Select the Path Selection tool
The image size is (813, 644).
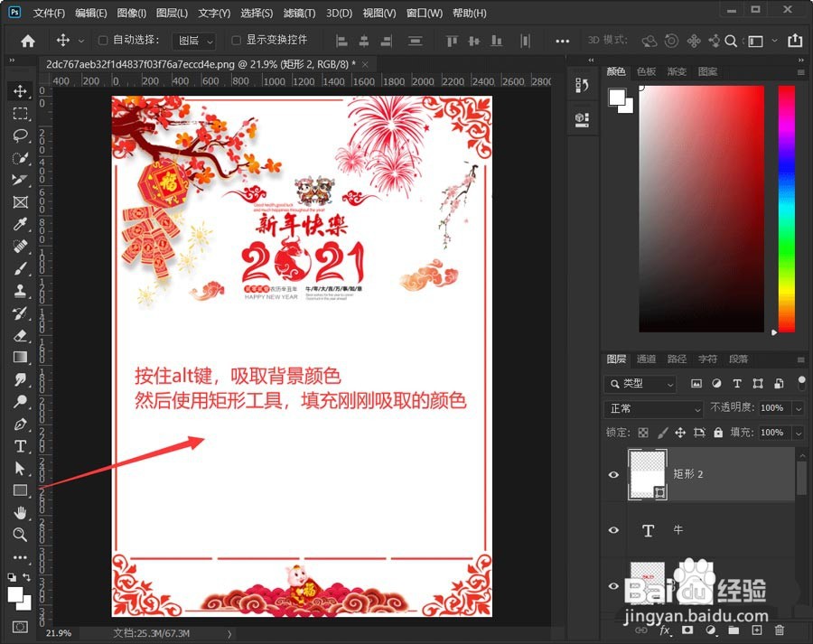tap(20, 468)
